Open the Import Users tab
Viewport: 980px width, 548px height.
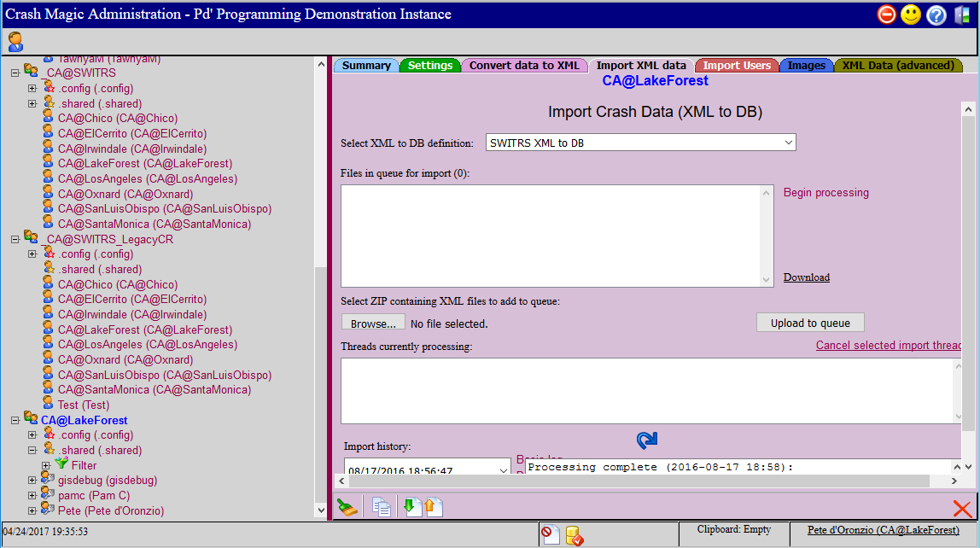click(x=737, y=65)
